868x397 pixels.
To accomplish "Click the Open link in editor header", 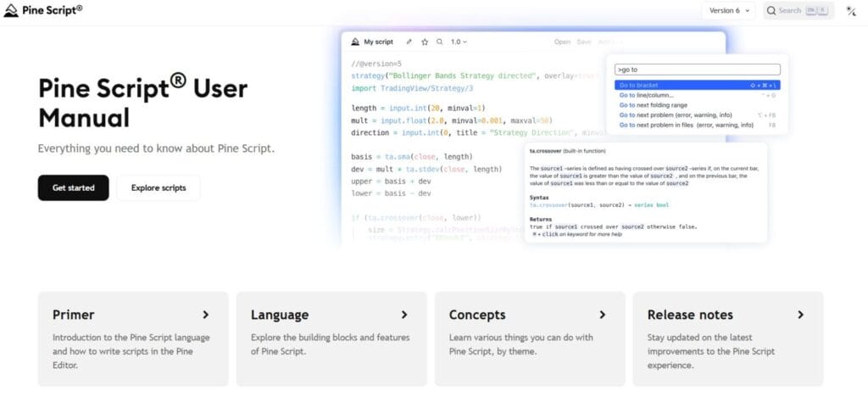I will point(562,42).
